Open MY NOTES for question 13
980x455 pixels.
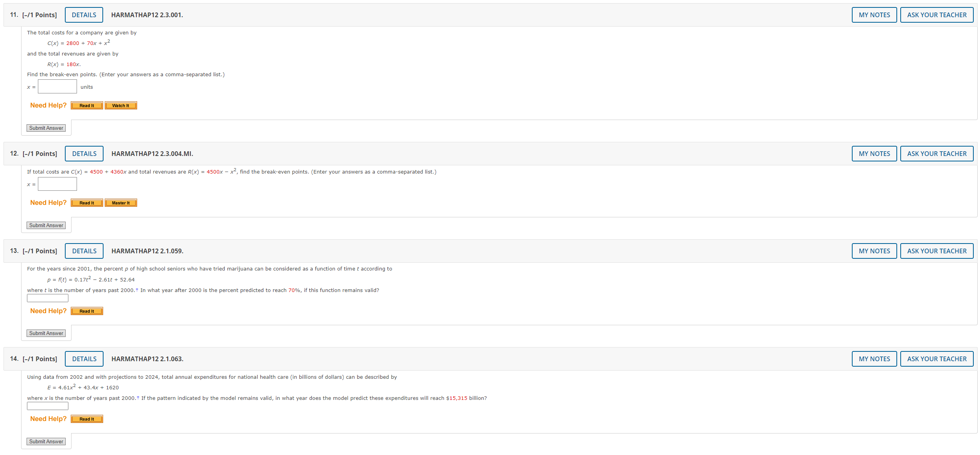pos(874,251)
